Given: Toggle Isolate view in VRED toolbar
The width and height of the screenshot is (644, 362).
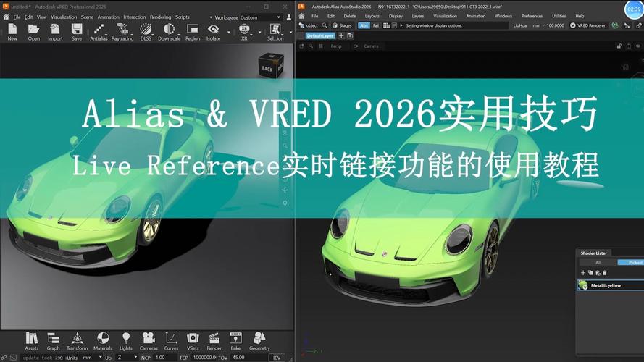Looking at the screenshot, I should coord(213,32).
